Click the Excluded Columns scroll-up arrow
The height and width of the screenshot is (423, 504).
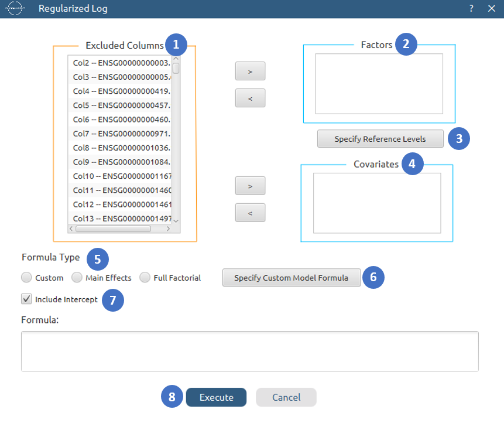(x=176, y=59)
